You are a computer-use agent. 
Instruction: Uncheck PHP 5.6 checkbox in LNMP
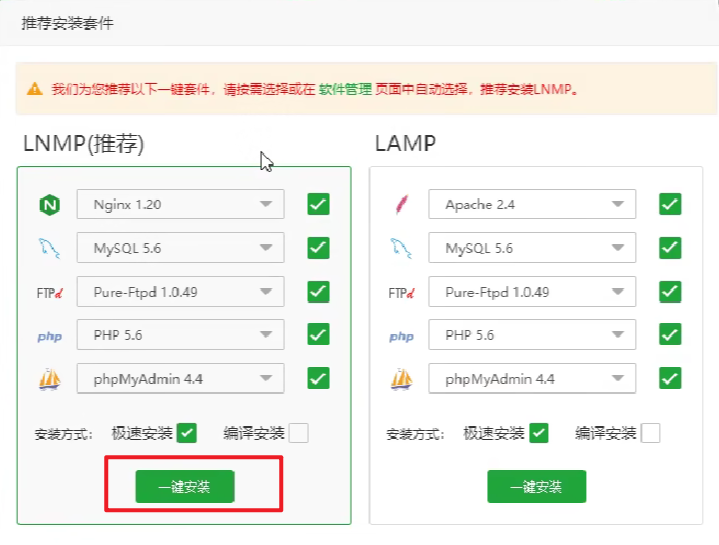318,334
